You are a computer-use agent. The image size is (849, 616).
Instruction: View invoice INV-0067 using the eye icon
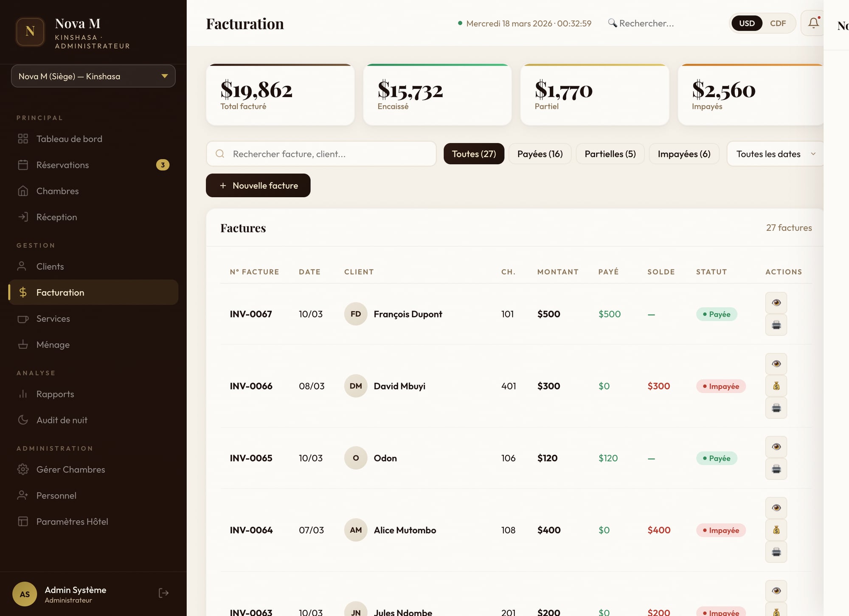(x=776, y=303)
